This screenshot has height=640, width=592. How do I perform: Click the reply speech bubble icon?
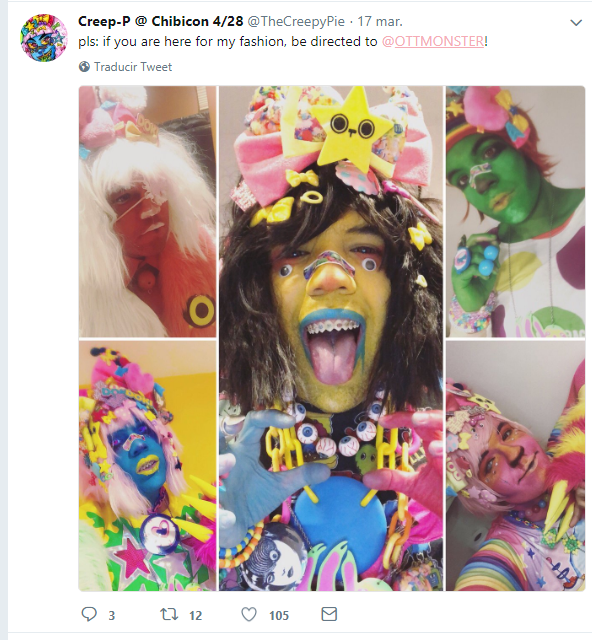pyautogui.click(x=89, y=614)
